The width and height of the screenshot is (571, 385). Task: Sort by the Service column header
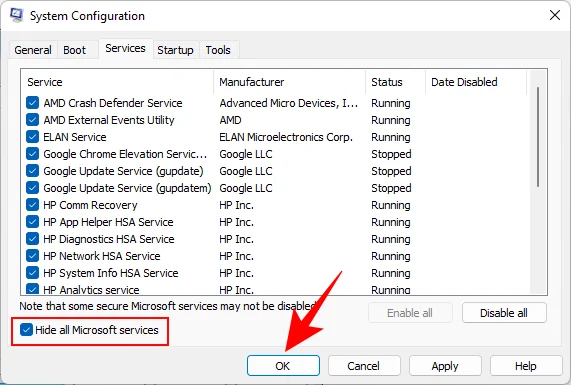click(x=118, y=82)
